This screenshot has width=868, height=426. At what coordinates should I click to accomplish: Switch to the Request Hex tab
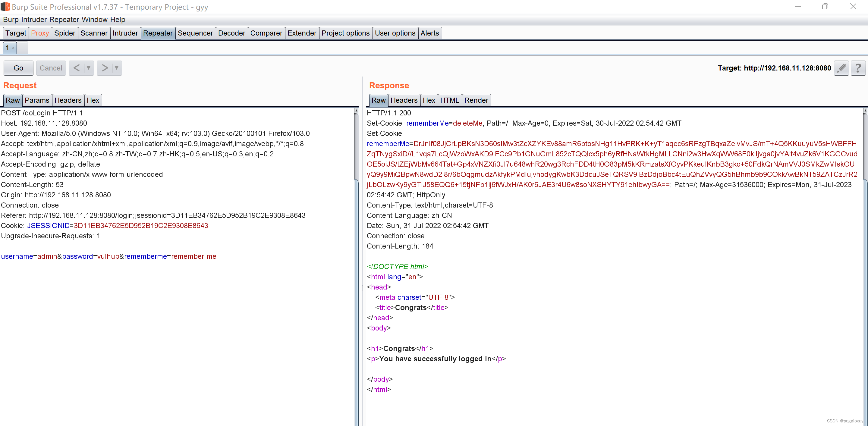93,100
